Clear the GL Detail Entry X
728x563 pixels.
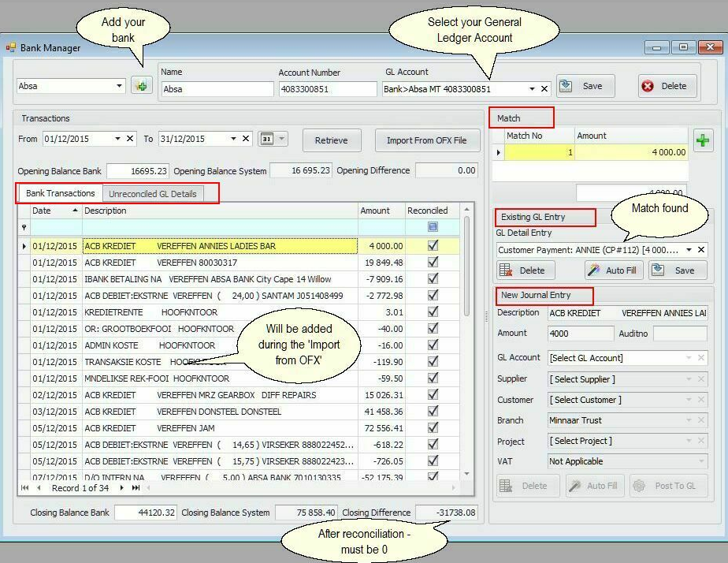[701, 250]
